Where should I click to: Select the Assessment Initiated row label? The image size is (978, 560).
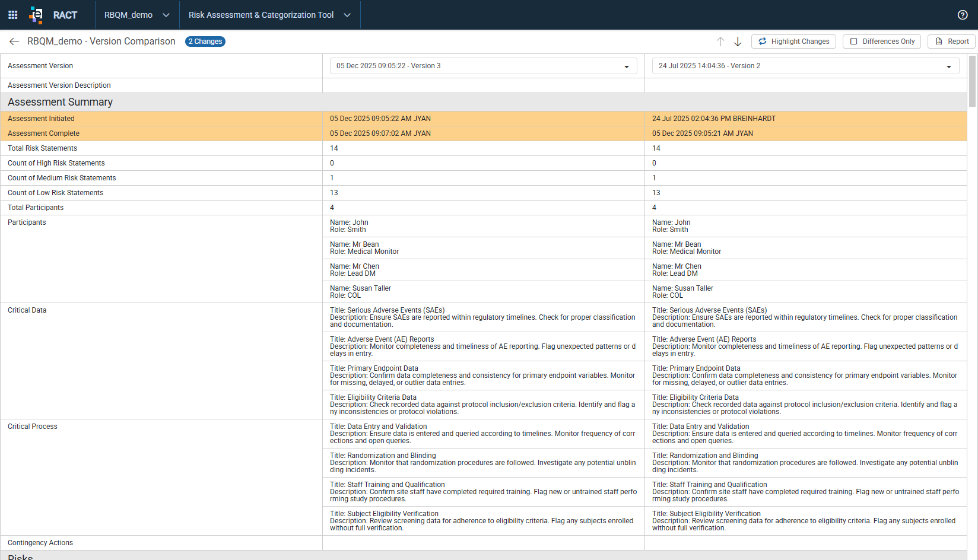[41, 119]
